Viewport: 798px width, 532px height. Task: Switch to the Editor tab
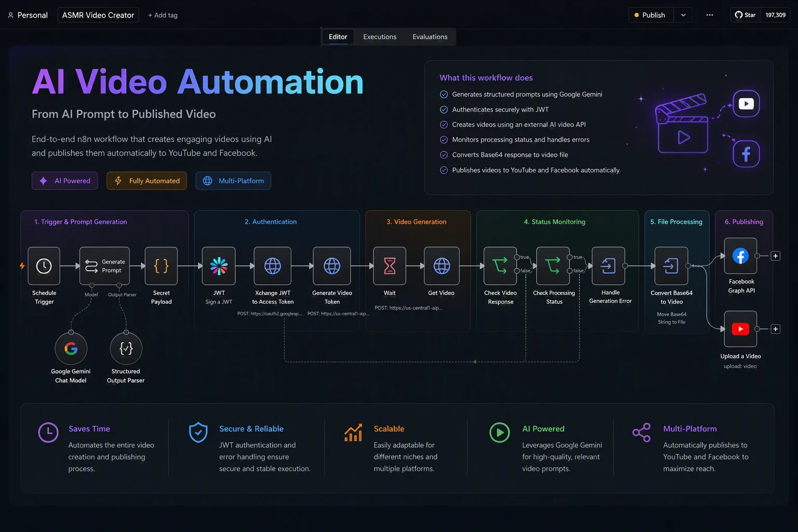(338, 37)
